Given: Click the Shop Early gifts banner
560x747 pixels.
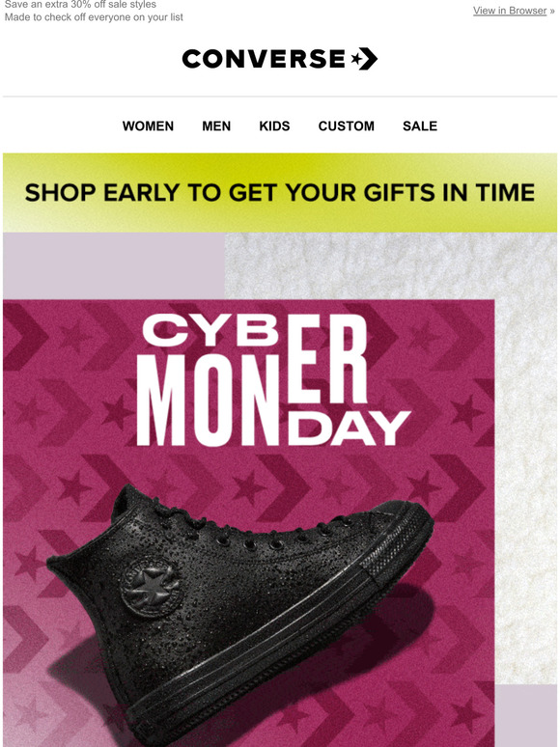Looking at the screenshot, I should tap(280, 192).
